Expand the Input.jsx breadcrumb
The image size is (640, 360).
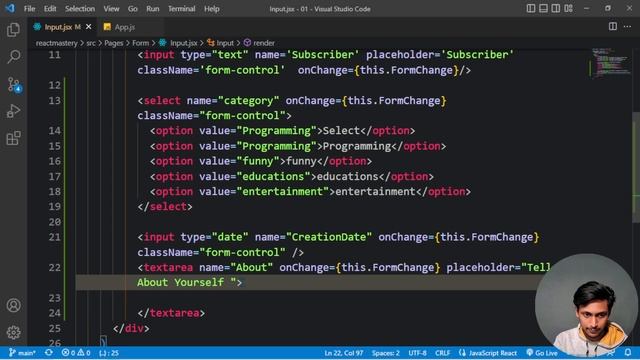(x=178, y=43)
